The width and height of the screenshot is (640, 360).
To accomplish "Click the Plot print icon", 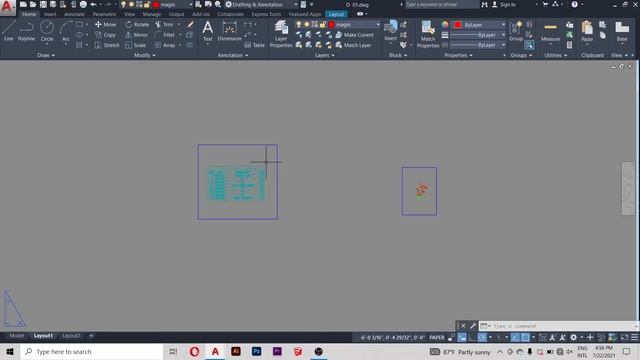I will [x=83, y=4].
